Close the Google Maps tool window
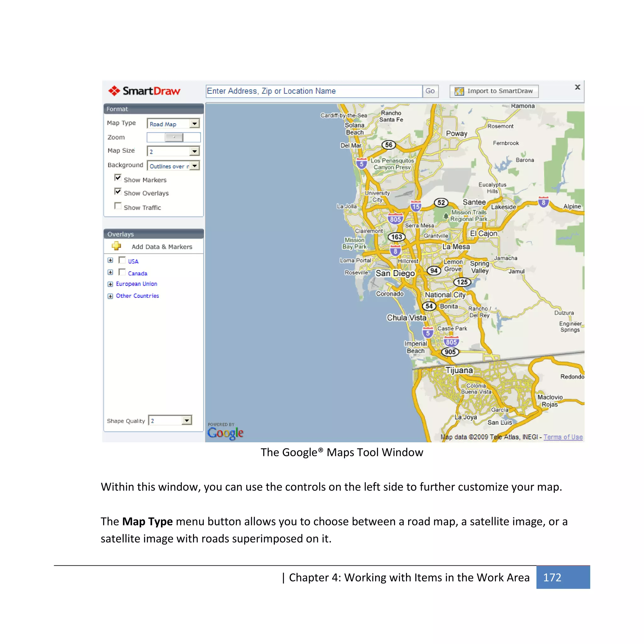Screen dimensions: 644x644 coord(577,87)
